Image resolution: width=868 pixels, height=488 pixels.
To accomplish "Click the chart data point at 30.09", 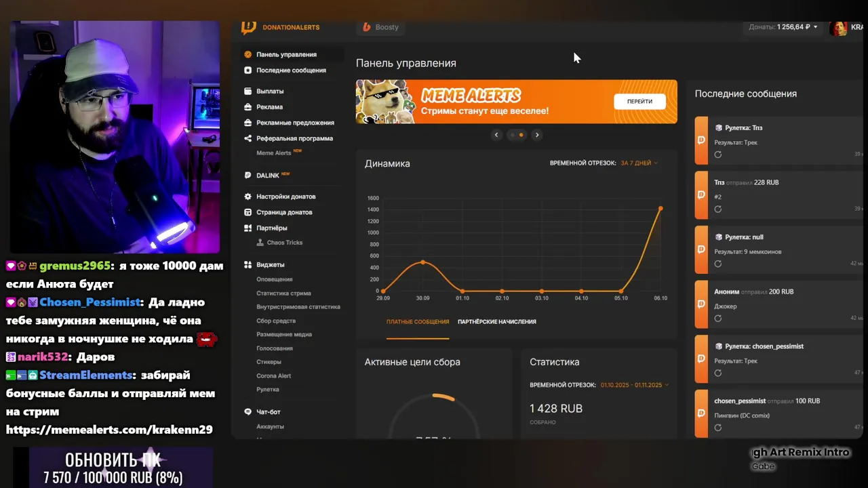I will coord(423,262).
